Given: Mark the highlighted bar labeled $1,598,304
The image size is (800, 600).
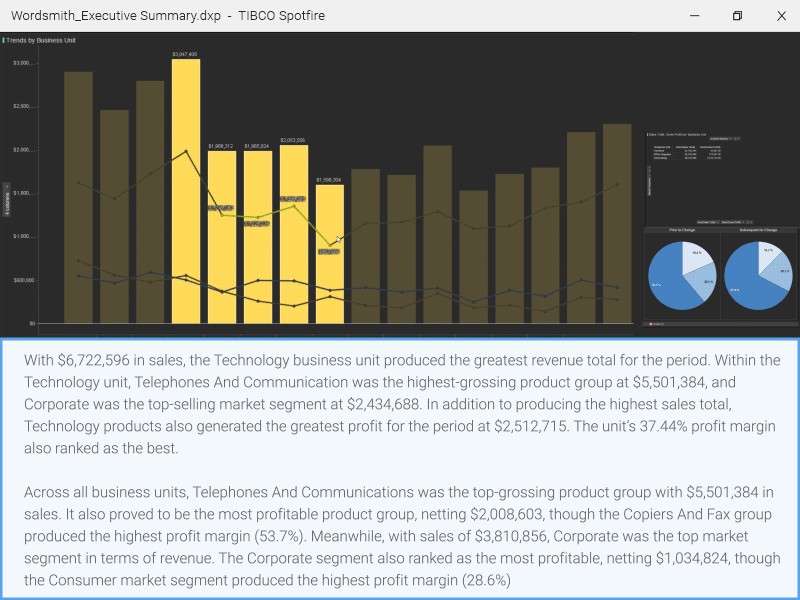Looking at the screenshot, I should (x=330, y=254).
